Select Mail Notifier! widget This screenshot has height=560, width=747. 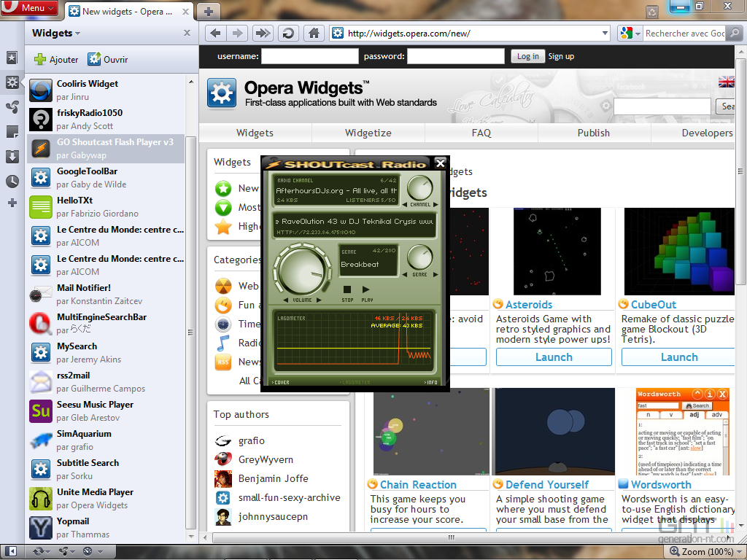[106, 295]
